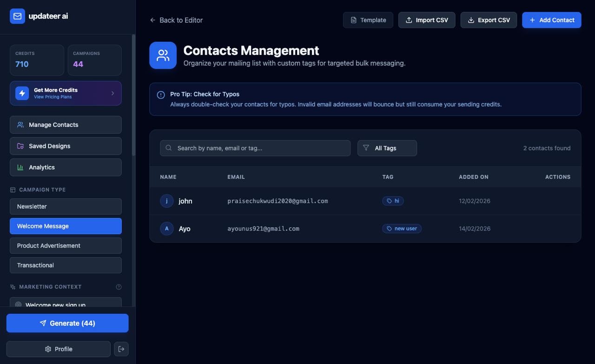Open Analytics from the sidebar
595x364 pixels.
click(66, 167)
